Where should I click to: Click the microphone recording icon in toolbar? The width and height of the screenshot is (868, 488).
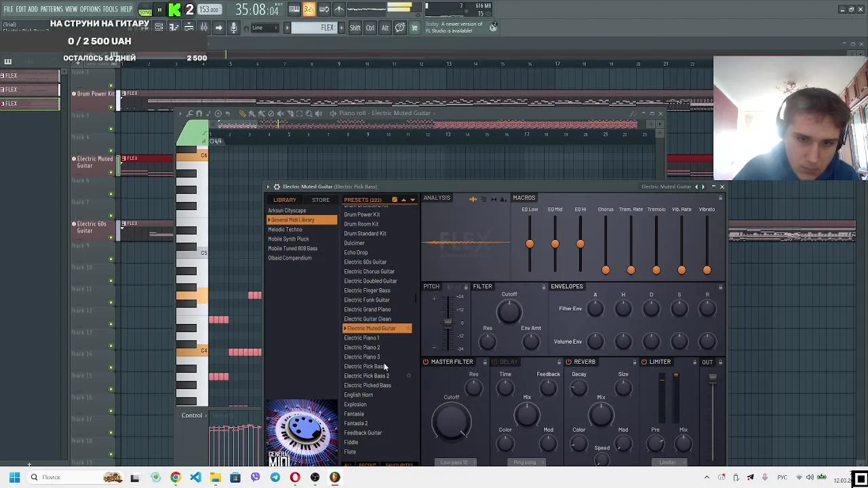234,28
